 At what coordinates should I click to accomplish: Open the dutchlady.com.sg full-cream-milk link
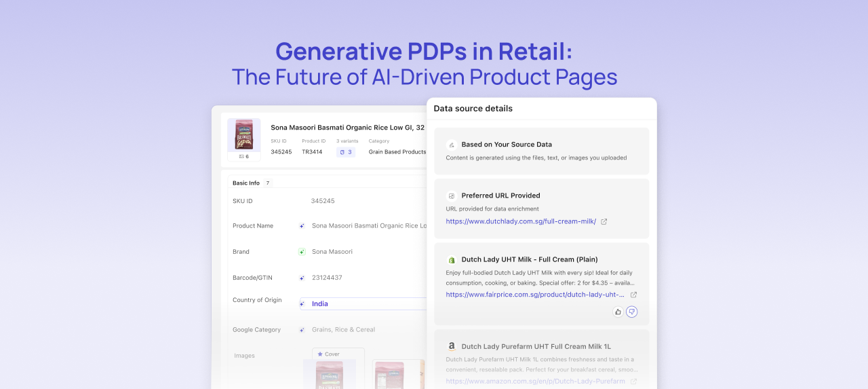coord(521,221)
